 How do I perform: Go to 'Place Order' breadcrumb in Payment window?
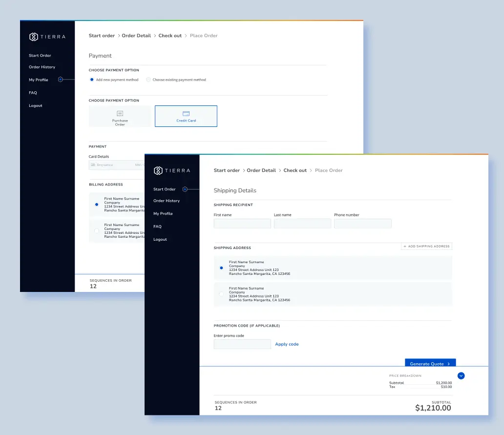point(204,36)
